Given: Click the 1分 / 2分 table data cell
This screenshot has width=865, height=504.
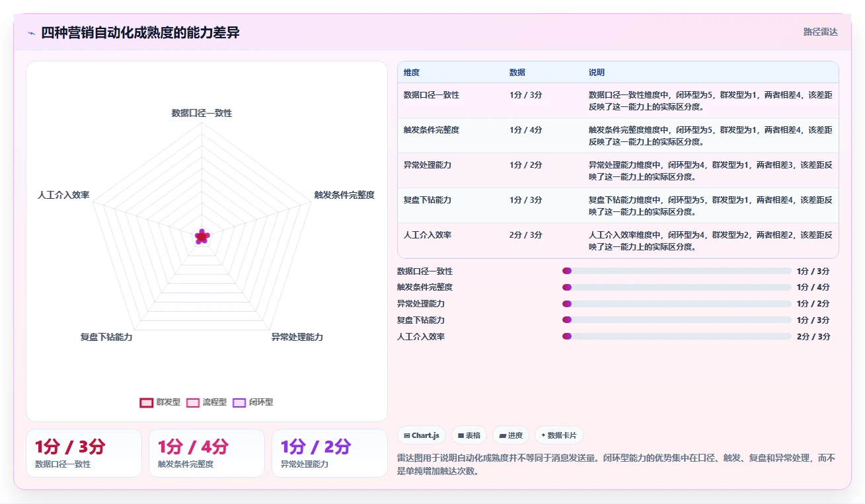Looking at the screenshot, I should pyautogui.click(x=526, y=165).
